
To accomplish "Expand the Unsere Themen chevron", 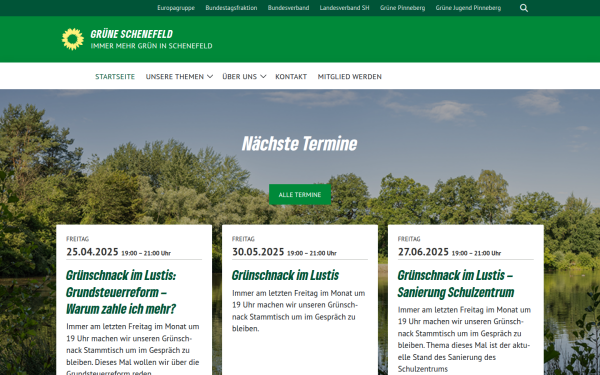I will pyautogui.click(x=210, y=77).
